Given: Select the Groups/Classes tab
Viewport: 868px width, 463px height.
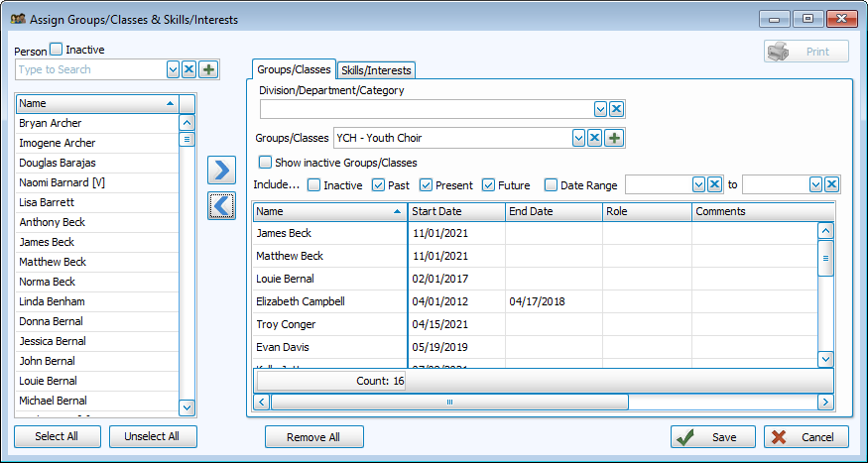Looking at the screenshot, I should coord(294,69).
